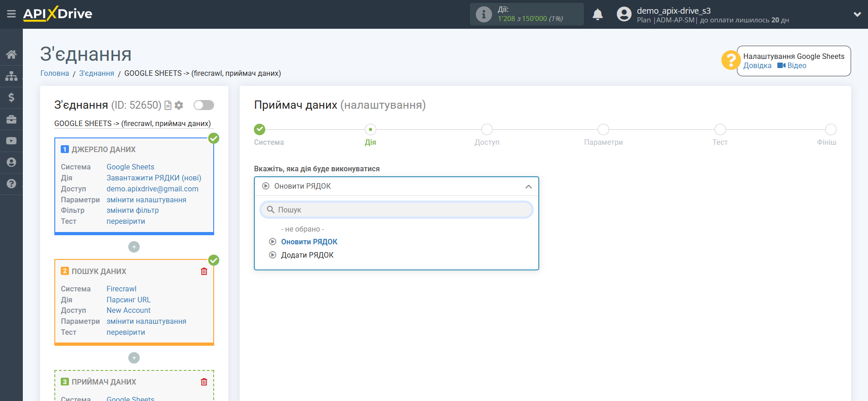Image resolution: width=868 pixels, height=401 pixels.
Task: Click source змінити налаштування link
Action: click(x=146, y=200)
